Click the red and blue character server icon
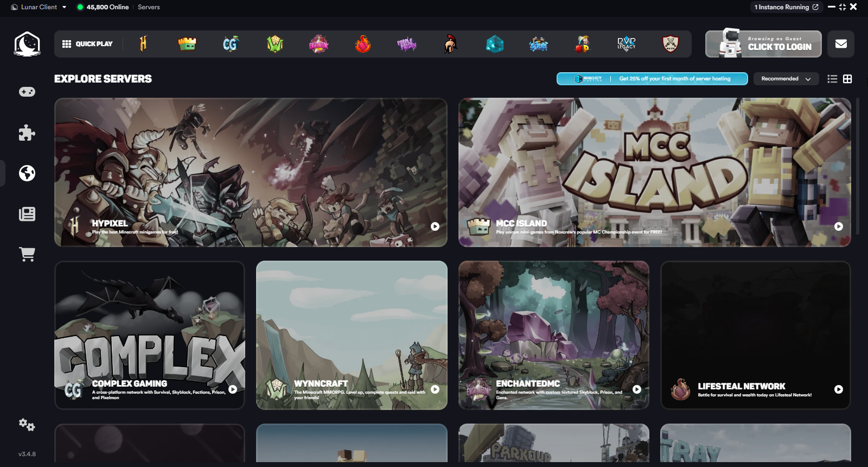 [x=583, y=43]
